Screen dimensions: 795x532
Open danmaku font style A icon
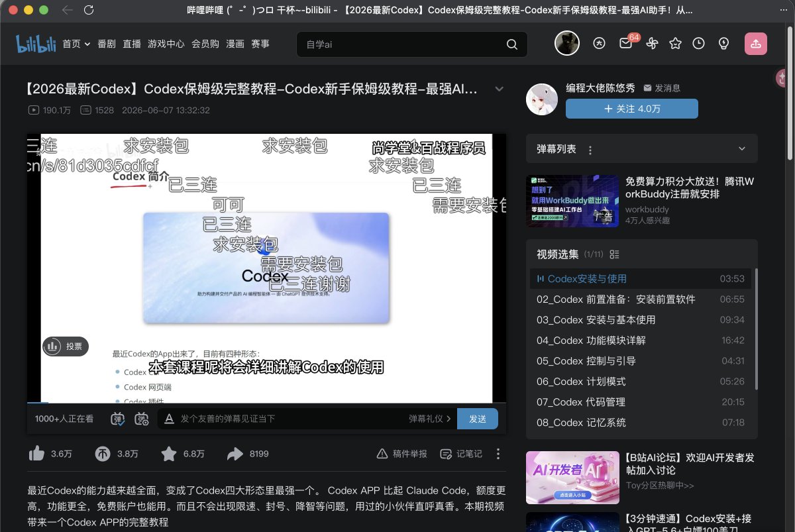click(169, 419)
